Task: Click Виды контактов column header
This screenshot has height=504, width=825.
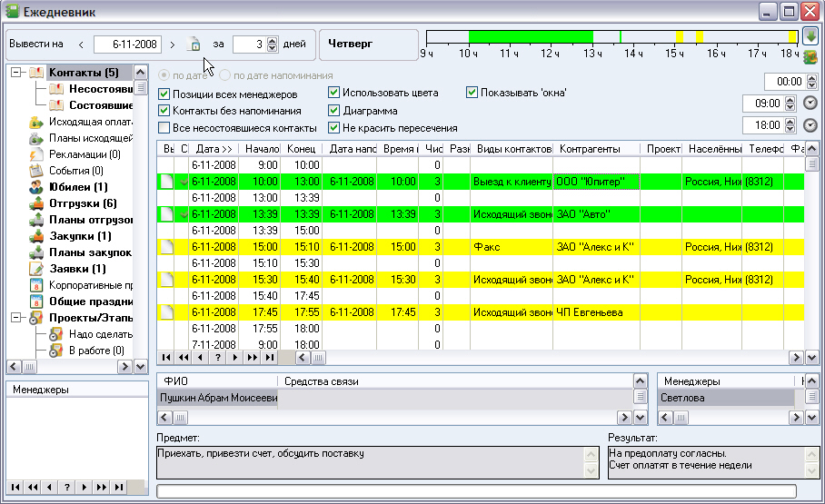Action: pos(512,149)
